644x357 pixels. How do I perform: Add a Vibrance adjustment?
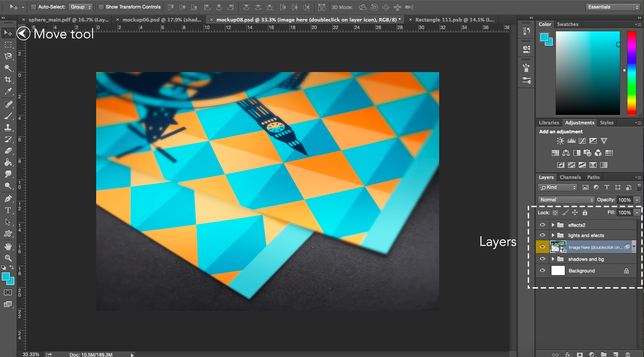(604, 141)
